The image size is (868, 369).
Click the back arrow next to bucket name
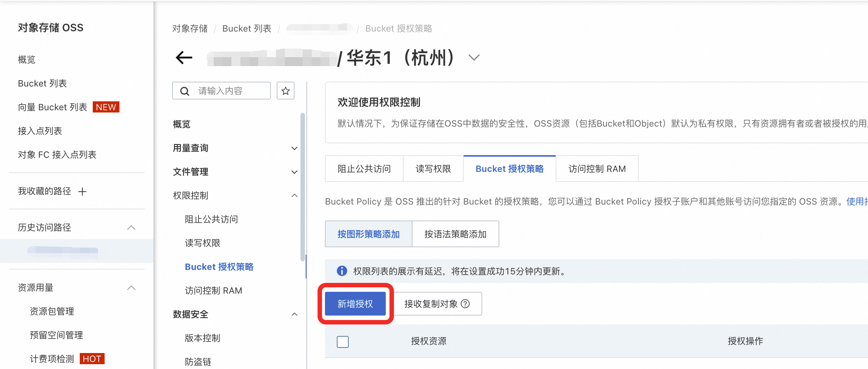tap(184, 58)
